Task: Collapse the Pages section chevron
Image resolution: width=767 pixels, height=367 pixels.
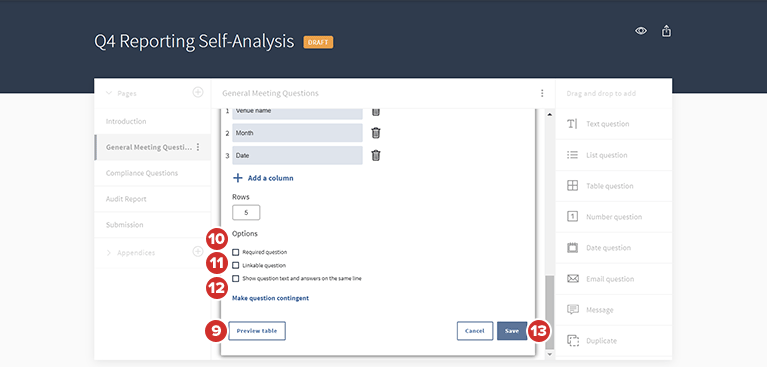Action: (x=109, y=92)
